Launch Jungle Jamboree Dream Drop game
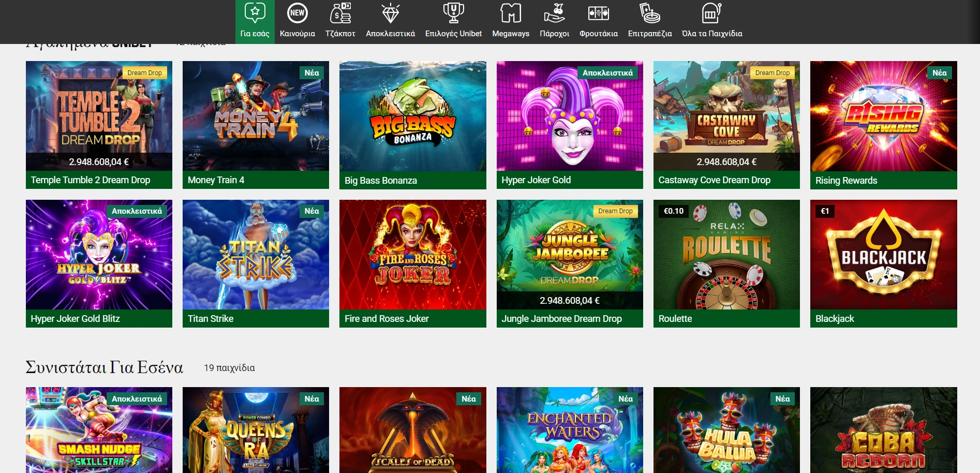The height and width of the screenshot is (473, 980). pos(570,263)
